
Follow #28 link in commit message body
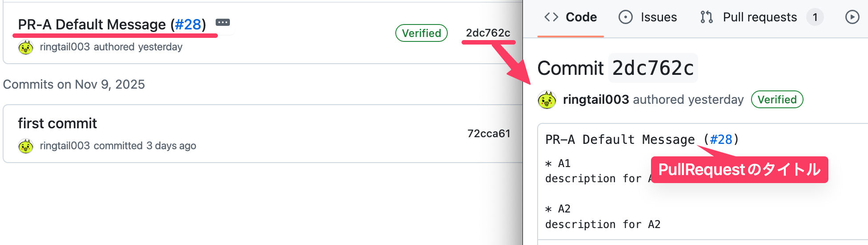[721, 140]
